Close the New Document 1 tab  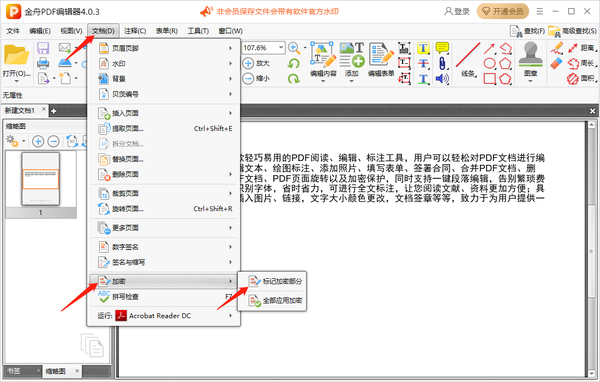tap(44, 110)
